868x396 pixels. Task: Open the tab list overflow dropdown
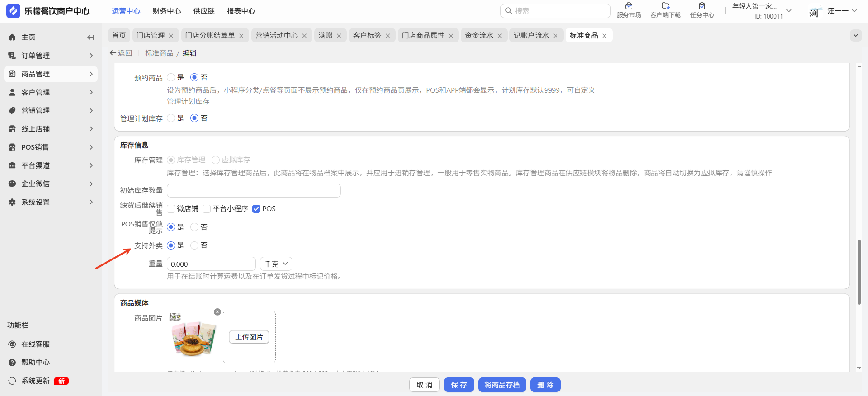856,35
